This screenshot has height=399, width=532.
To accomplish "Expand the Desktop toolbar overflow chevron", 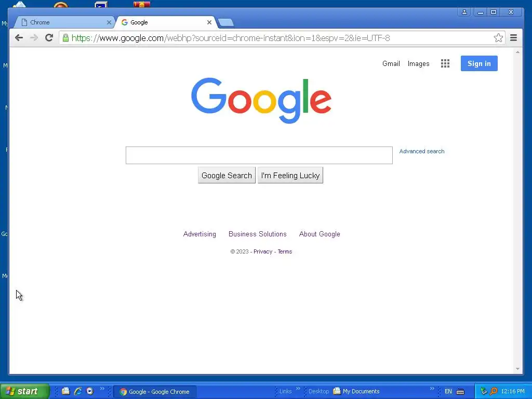I will click(x=432, y=389).
